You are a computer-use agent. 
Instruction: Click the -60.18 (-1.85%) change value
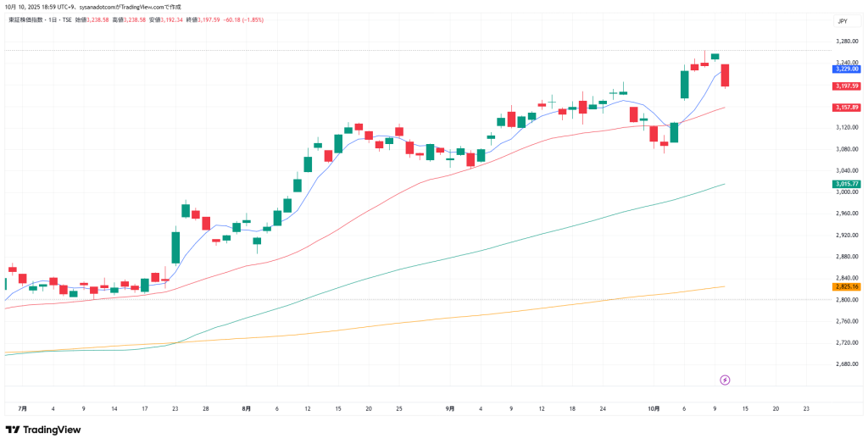pyautogui.click(x=243, y=19)
